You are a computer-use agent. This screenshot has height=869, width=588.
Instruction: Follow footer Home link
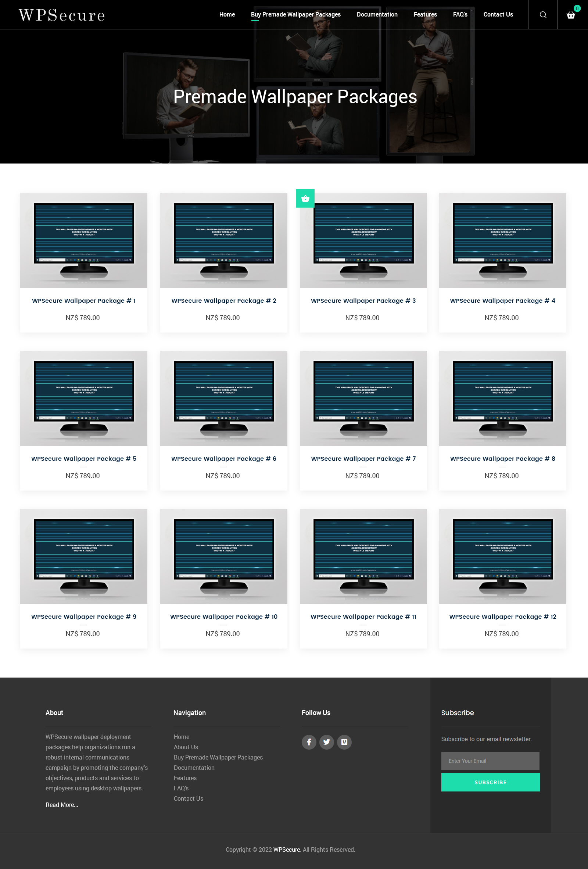(182, 737)
